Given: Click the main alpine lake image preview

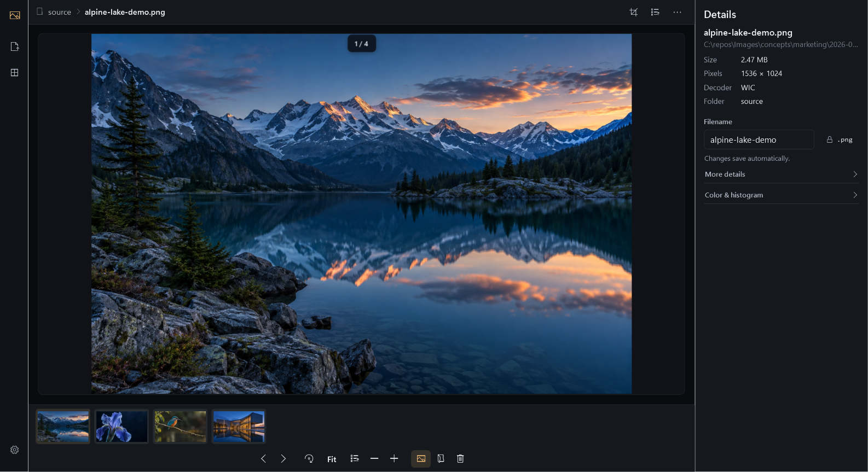Looking at the screenshot, I should point(361,214).
